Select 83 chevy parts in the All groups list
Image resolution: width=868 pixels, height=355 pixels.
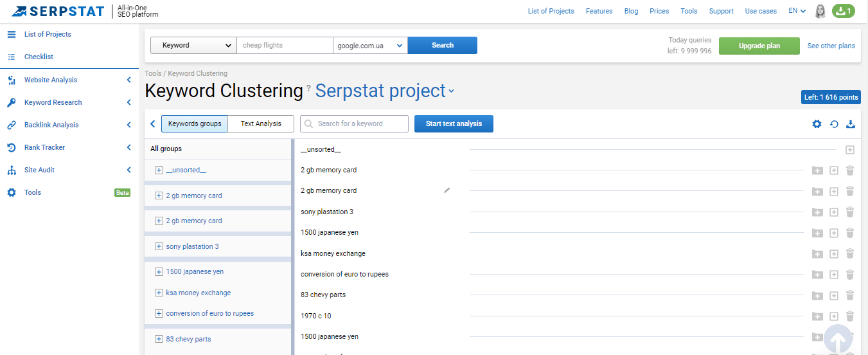[188, 339]
